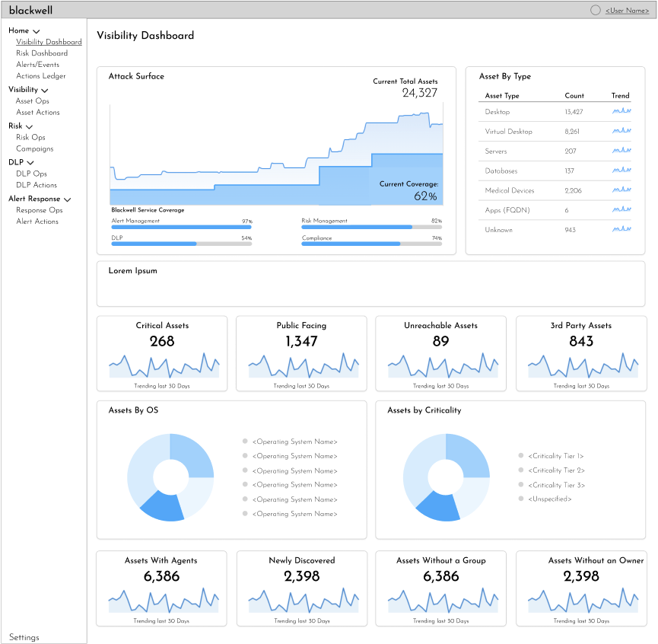
Task: Collapse the Home section chevron
Action: [x=36, y=31]
